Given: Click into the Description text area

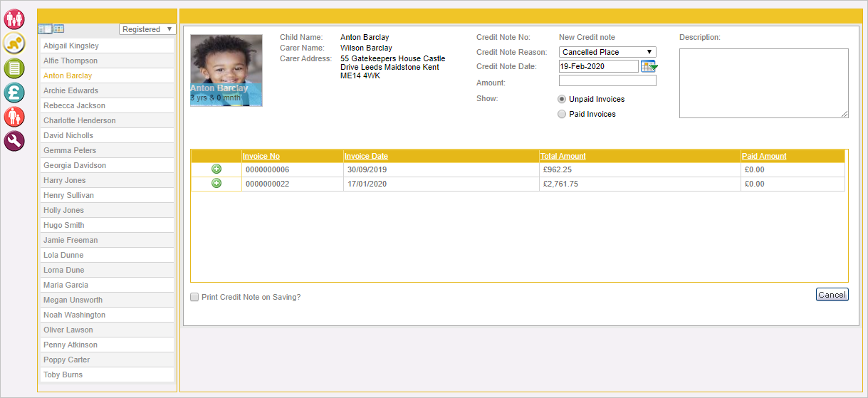Looking at the screenshot, I should click(x=764, y=83).
